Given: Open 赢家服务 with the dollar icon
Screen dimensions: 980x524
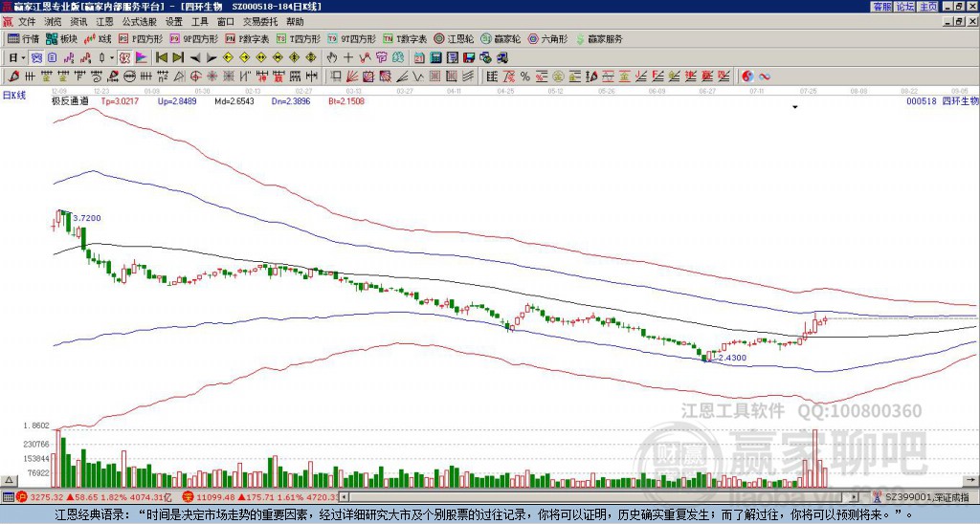Looking at the screenshot, I should click(x=599, y=38).
